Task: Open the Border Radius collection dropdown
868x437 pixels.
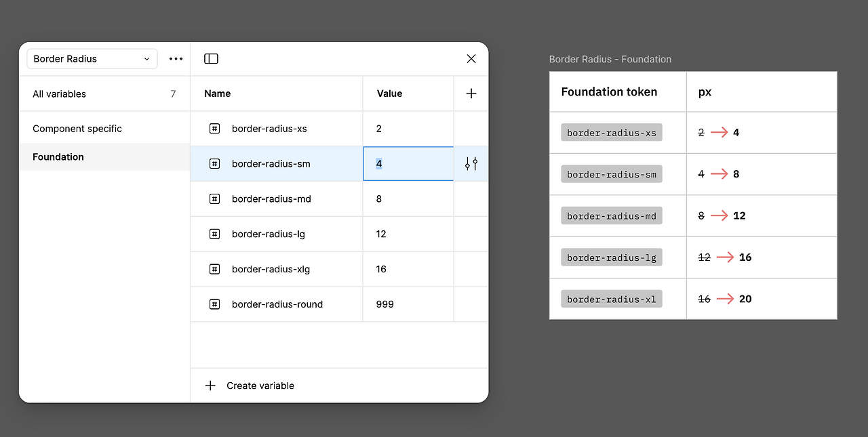Action: coord(92,59)
